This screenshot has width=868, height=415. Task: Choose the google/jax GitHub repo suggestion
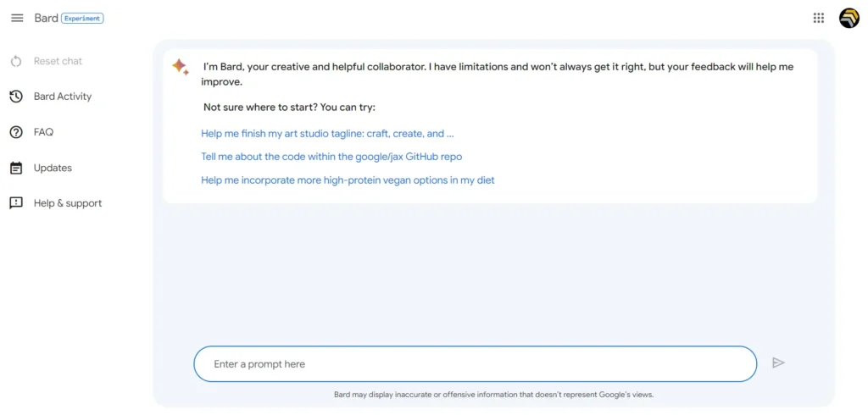point(331,157)
